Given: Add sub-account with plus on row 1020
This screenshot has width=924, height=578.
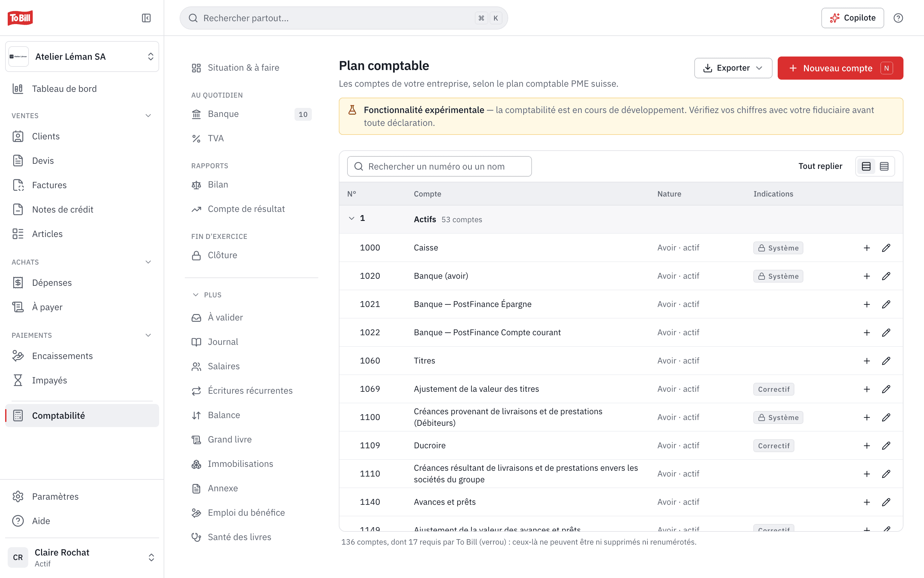Looking at the screenshot, I should point(867,276).
